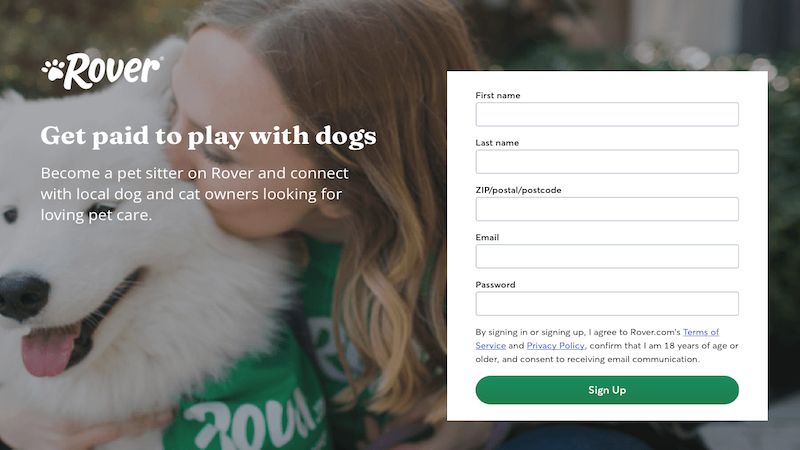800x450 pixels.
Task: Click the "Get paid to play with dogs" heading
Action: coord(208,136)
